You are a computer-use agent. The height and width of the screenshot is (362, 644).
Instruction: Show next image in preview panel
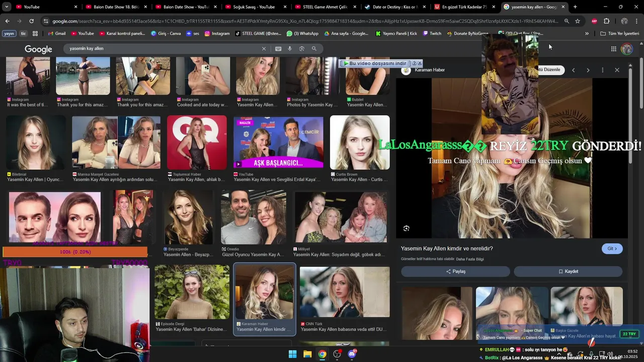coord(588,70)
